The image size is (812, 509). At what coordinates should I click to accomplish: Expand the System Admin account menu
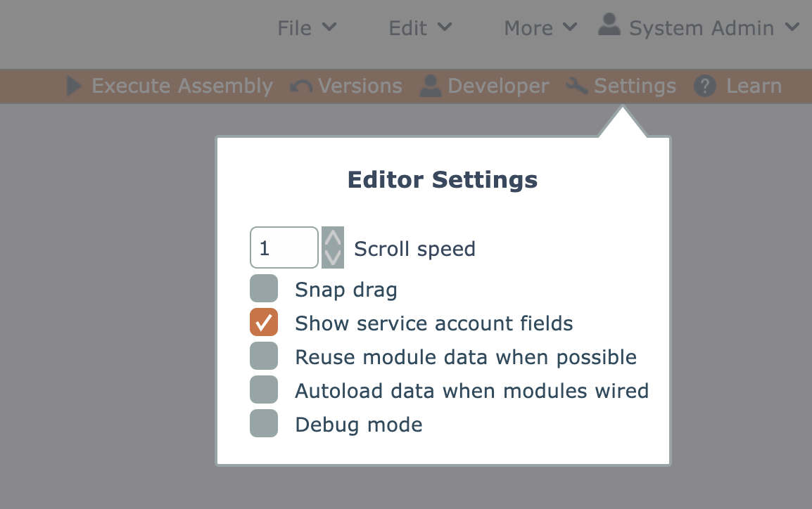coord(713,28)
